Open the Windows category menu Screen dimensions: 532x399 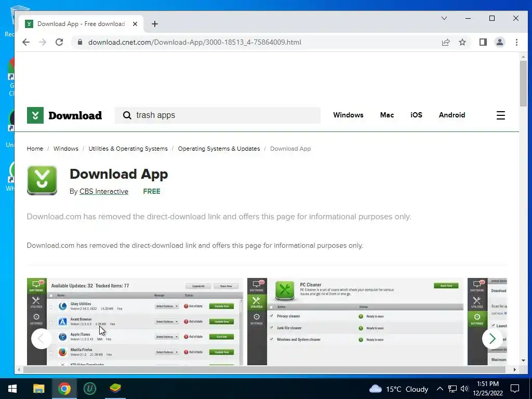click(x=348, y=115)
